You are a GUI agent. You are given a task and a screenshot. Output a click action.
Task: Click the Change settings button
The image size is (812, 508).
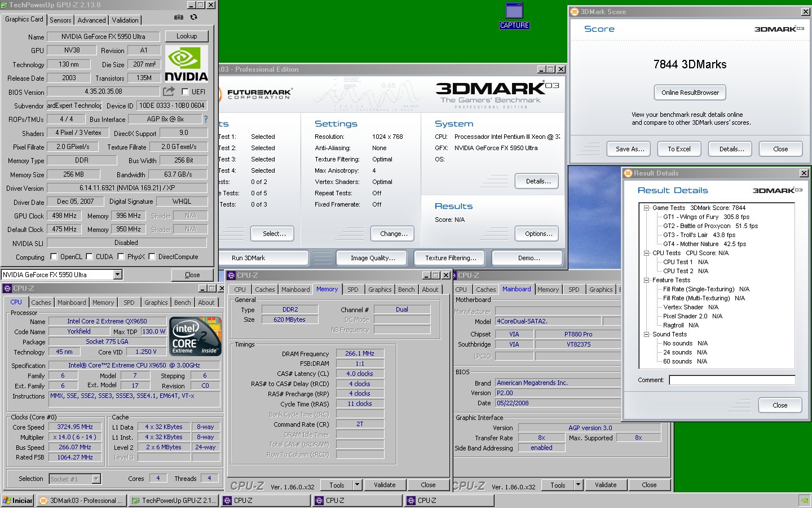click(x=393, y=234)
